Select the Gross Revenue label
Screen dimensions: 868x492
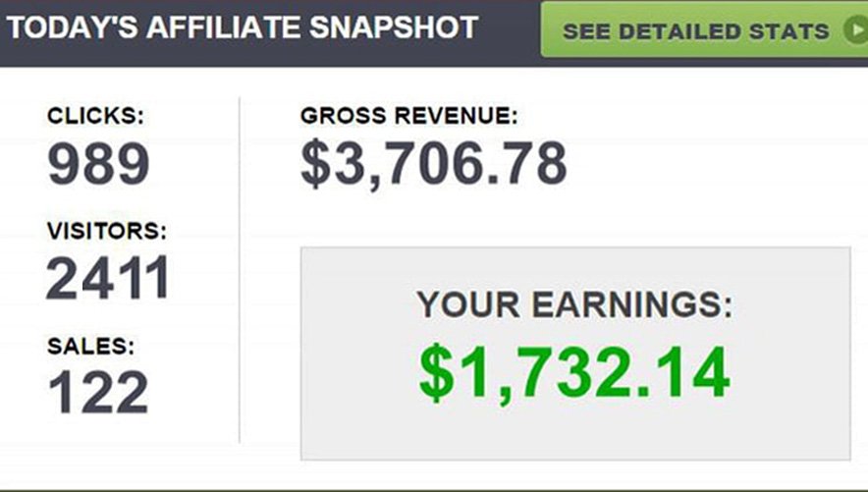[x=409, y=116]
